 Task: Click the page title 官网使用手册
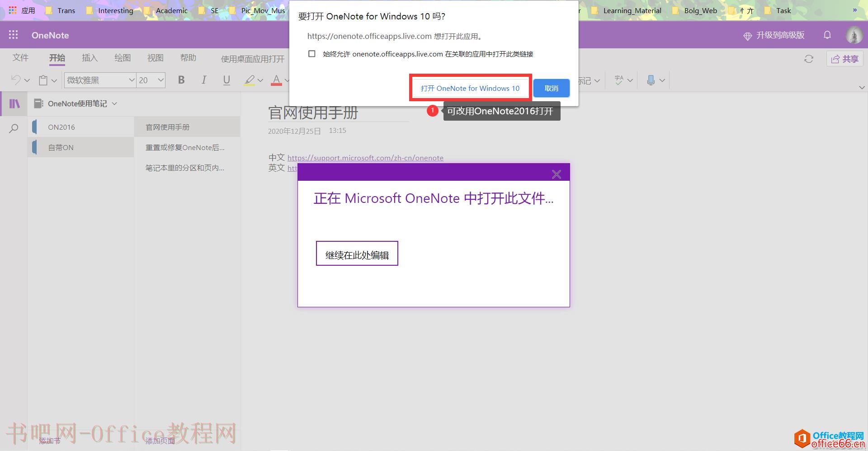313,112
